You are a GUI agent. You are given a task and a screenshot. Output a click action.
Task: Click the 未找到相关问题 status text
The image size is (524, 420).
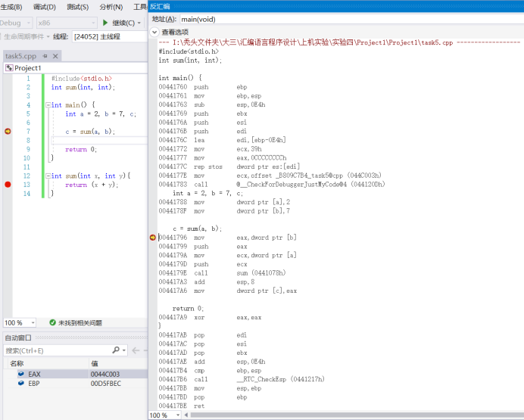[80, 323]
